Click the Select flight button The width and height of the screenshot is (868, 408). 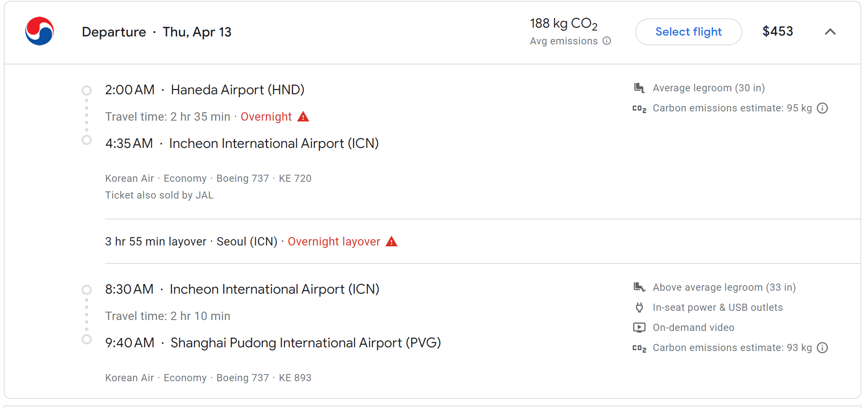(688, 32)
